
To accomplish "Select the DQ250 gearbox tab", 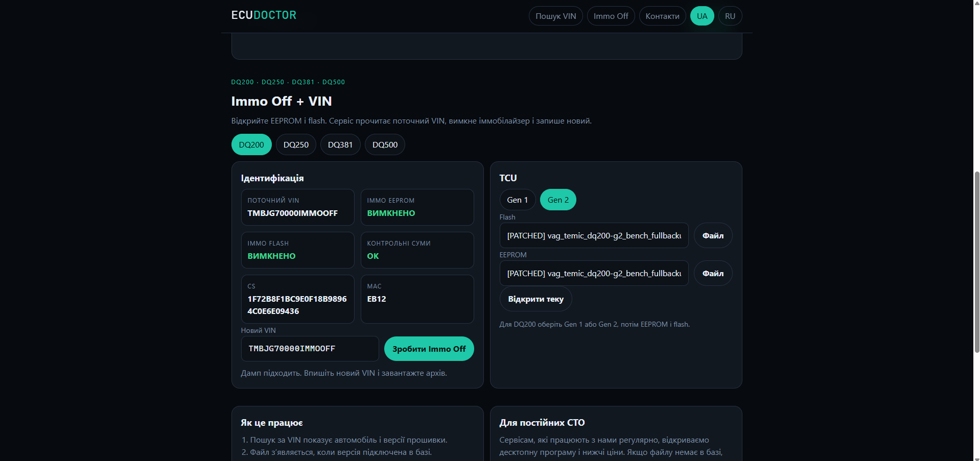I will pos(296,144).
